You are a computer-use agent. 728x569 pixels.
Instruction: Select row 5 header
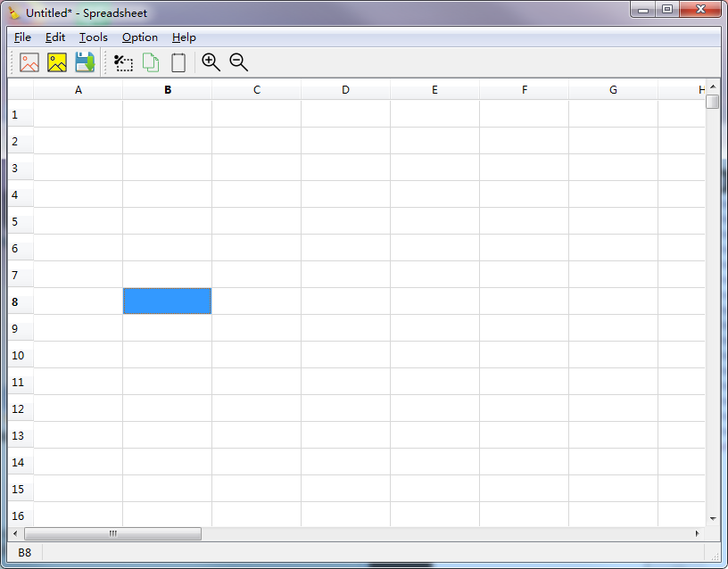[x=21, y=221]
